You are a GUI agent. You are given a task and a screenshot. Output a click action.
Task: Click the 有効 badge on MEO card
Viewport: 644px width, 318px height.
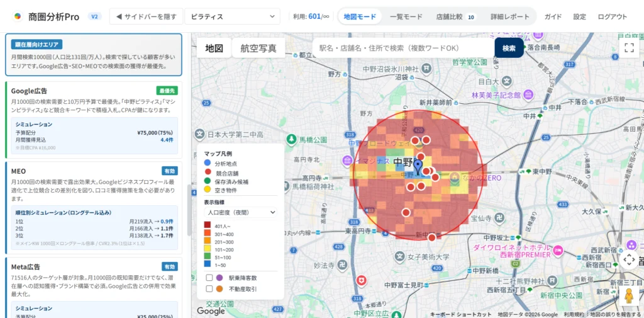[170, 171]
